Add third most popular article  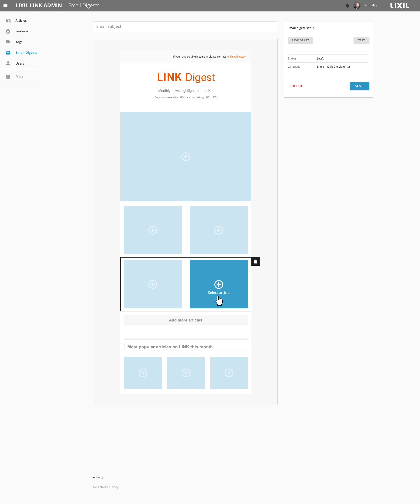[x=229, y=373]
